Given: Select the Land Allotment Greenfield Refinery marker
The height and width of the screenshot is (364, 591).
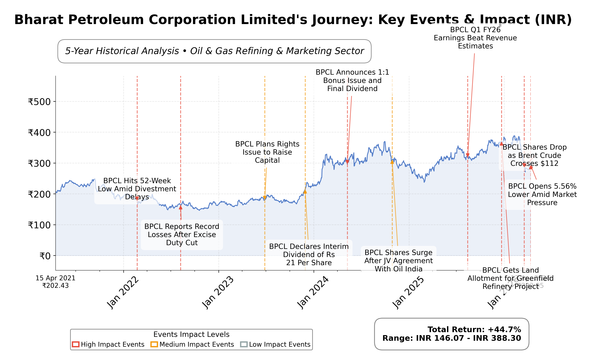Looking at the screenshot, I should tap(502, 144).
